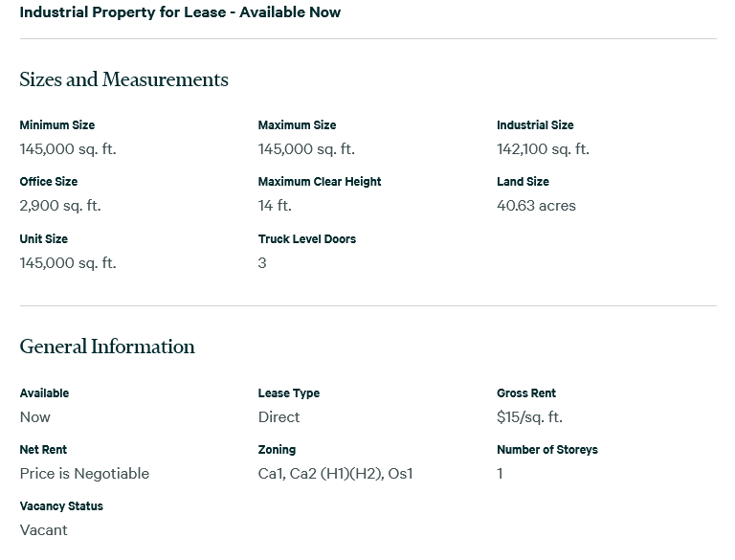Click the Unit Size label

(x=44, y=238)
